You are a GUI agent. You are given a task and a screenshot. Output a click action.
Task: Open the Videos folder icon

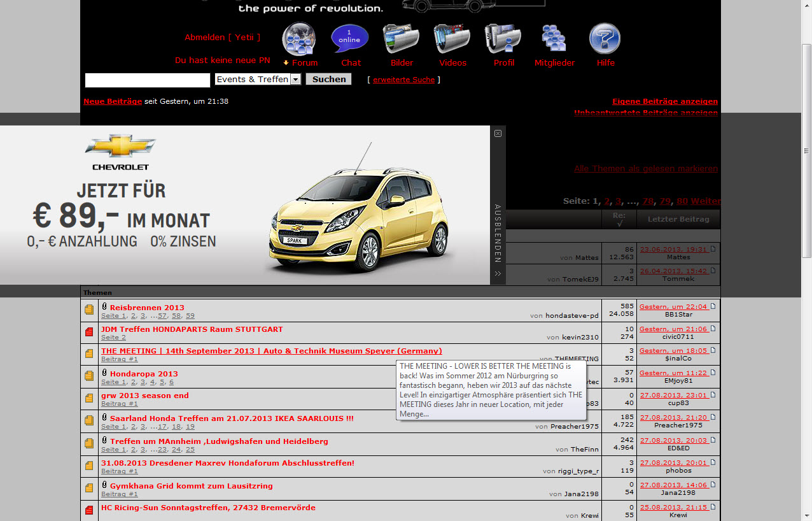click(452, 39)
